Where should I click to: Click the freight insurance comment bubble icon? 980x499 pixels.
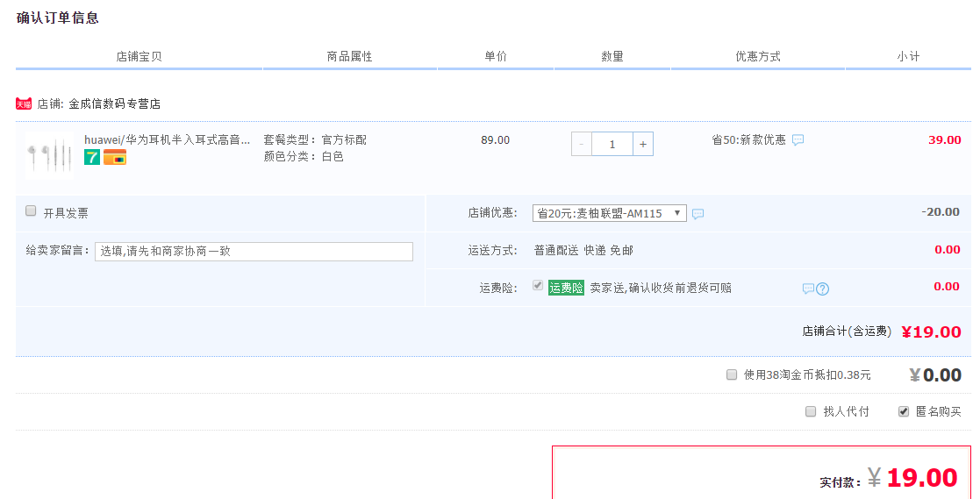tap(808, 289)
